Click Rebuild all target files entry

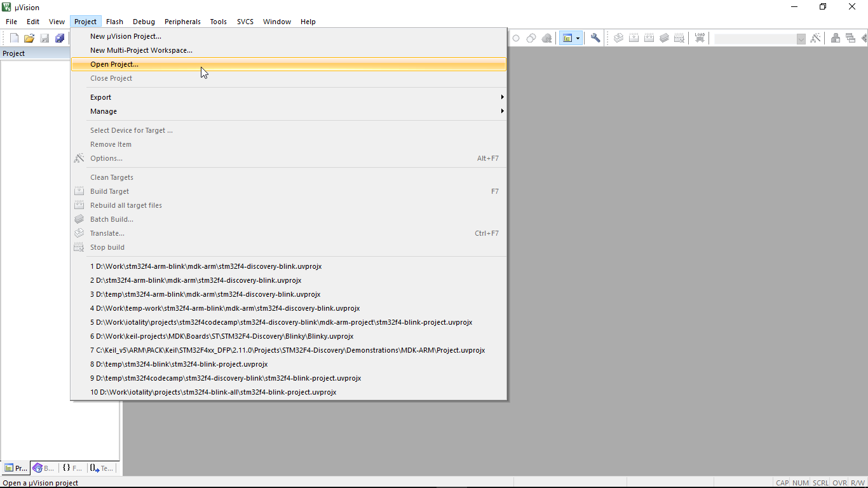coord(288,205)
